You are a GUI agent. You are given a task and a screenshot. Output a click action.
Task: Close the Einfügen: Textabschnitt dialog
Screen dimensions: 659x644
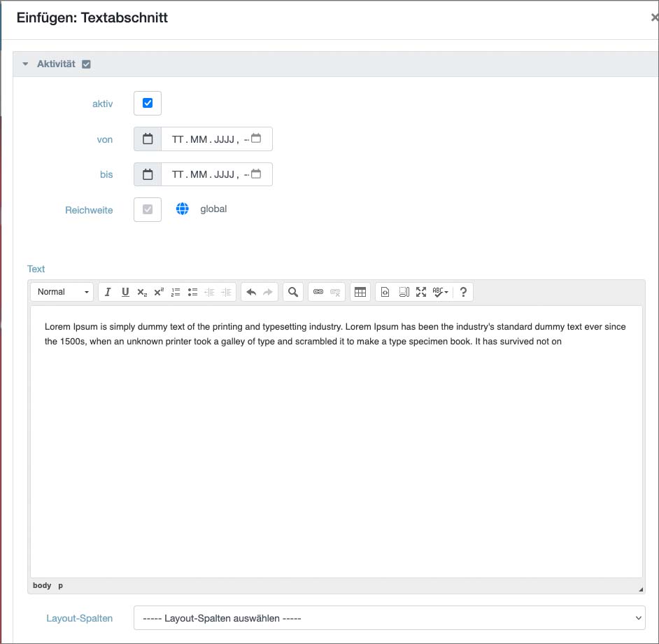[x=654, y=17]
